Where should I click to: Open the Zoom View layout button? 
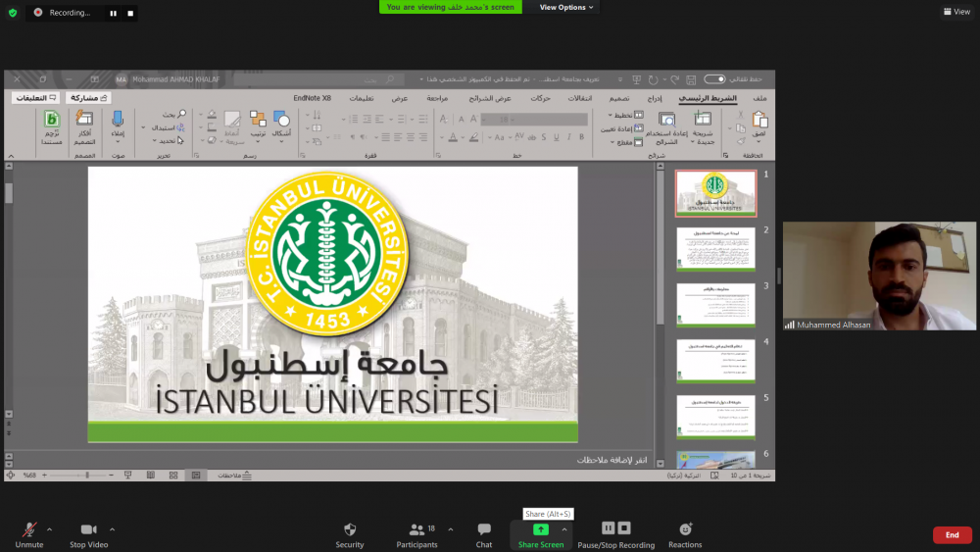[x=956, y=11]
